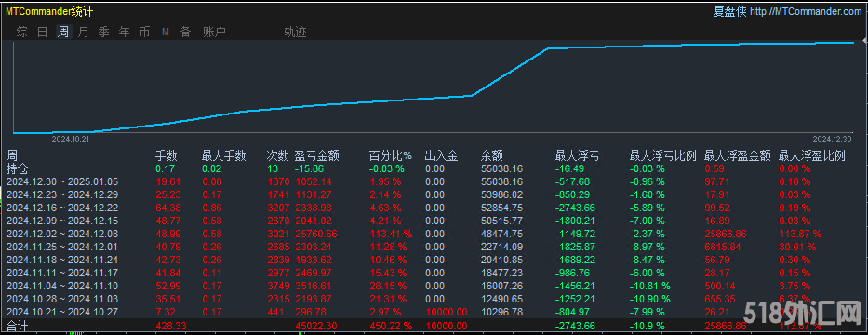
Task: Click the MTCommander统计 window title
Action: point(49,12)
